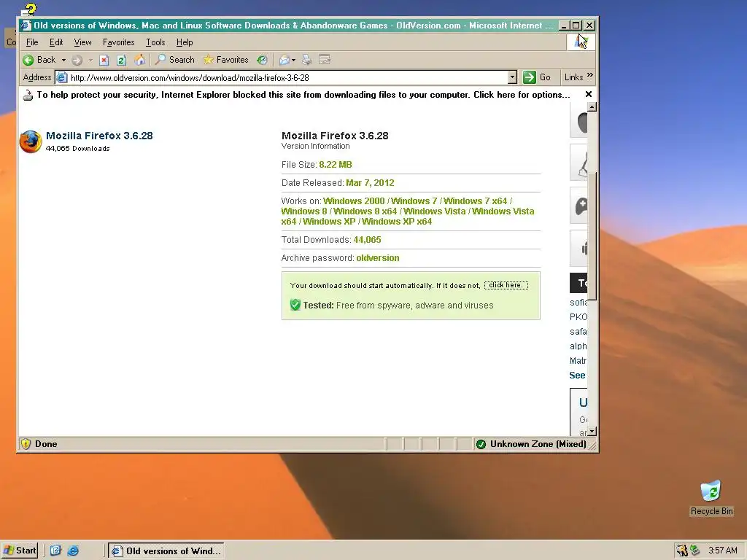Open the Search toolbar button
Viewport: 747px width, 560px height.
[175, 60]
